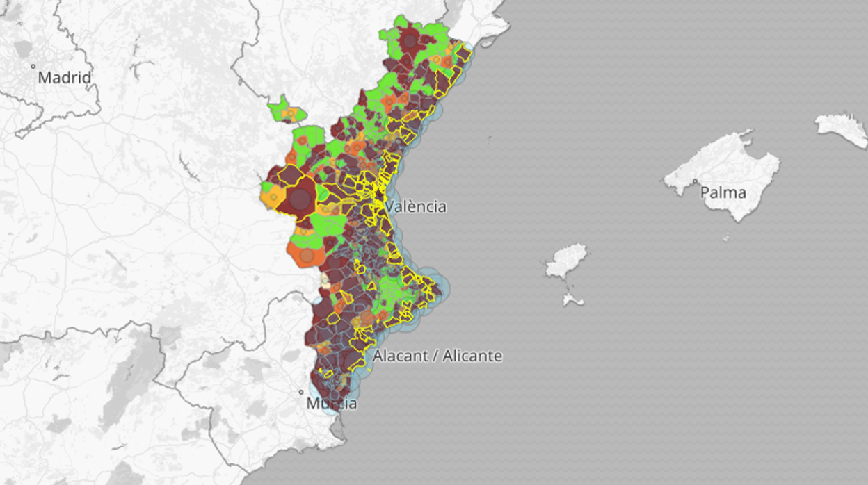Click the Menorca island at right edge
Viewport: 868px width, 485px height.
point(842,129)
